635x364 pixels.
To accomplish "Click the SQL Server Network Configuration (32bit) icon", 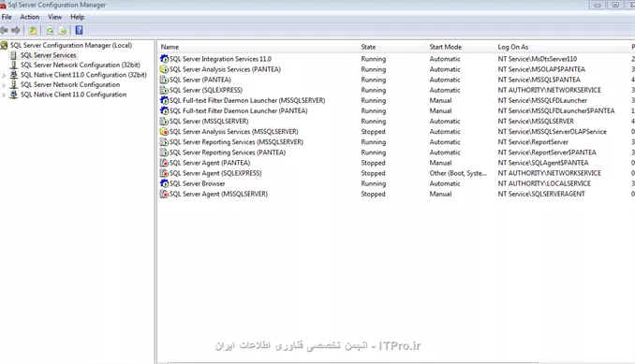I will (13, 65).
